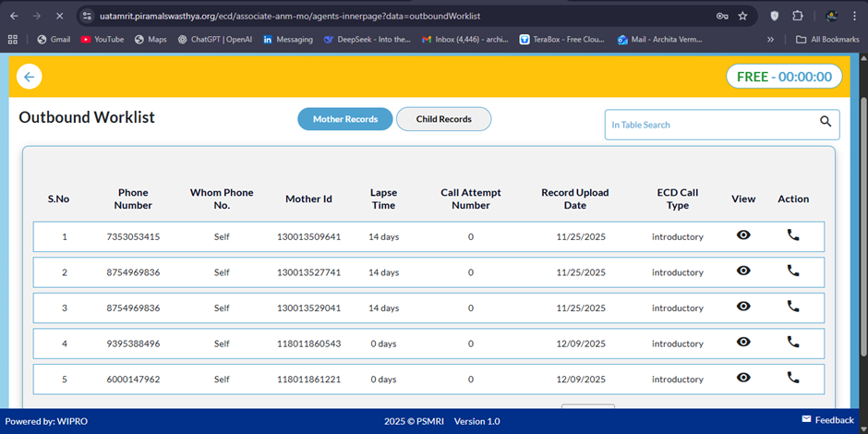Click the call icon for Mother Id 130013527741

point(792,271)
